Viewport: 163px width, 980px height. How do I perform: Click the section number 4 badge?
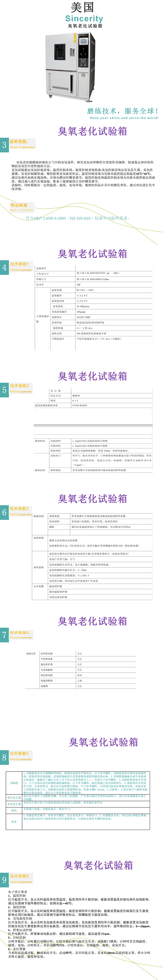tap(4, 267)
